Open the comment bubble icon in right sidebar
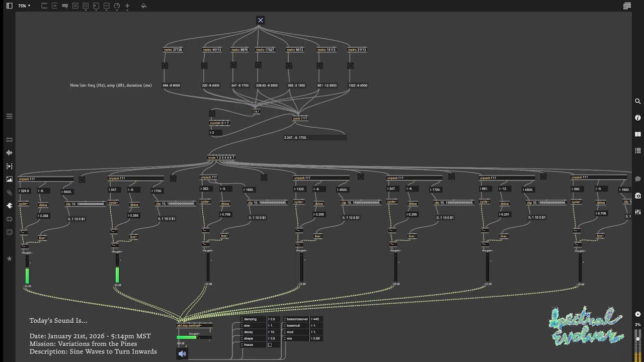Image resolution: width=644 pixels, height=362 pixels. click(638, 179)
